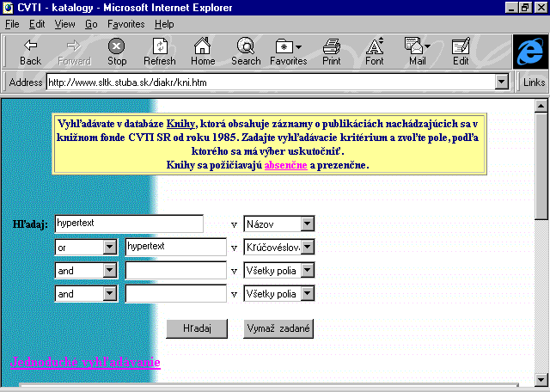Click the Internet Explorer logo
550x392 pixels.
point(530,52)
